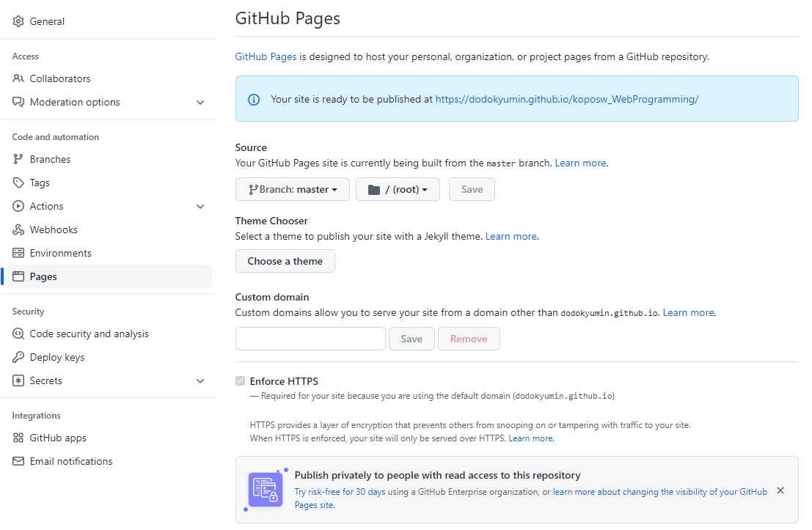Image resolution: width=812 pixels, height=530 pixels.
Task: Click the Deploy keys key icon
Action: coord(18,357)
